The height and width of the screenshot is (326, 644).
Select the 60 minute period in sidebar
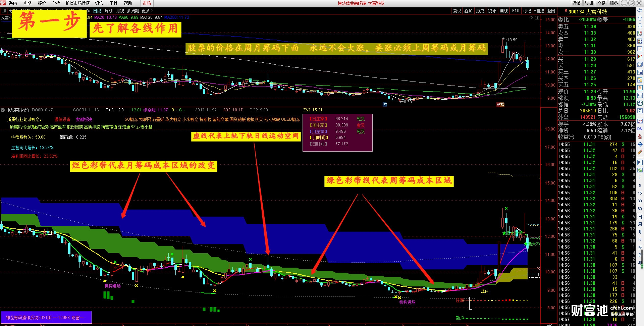tap(640, 209)
